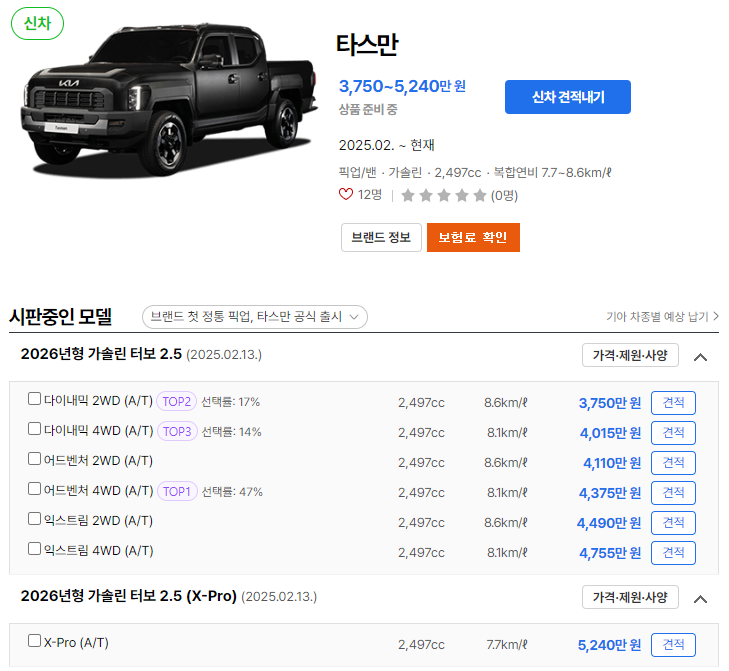The height and width of the screenshot is (671, 729).
Task: Click the (0명) review count
Action: 504,195
